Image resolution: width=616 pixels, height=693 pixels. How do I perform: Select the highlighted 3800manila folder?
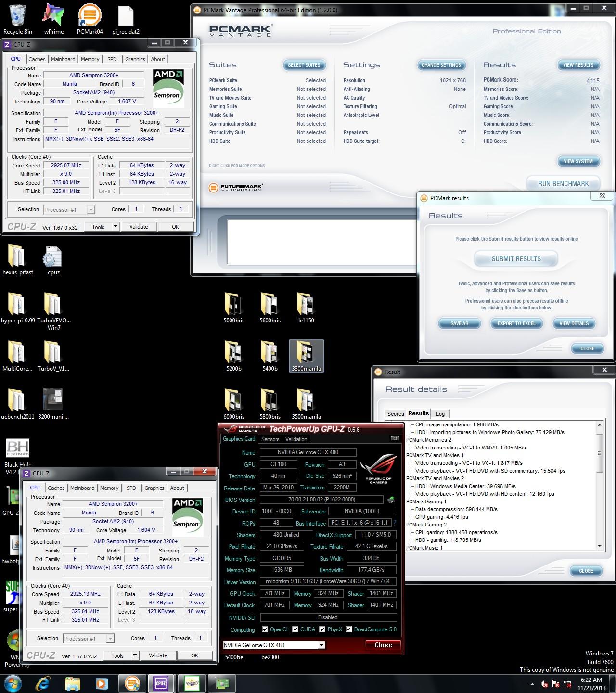point(306,356)
